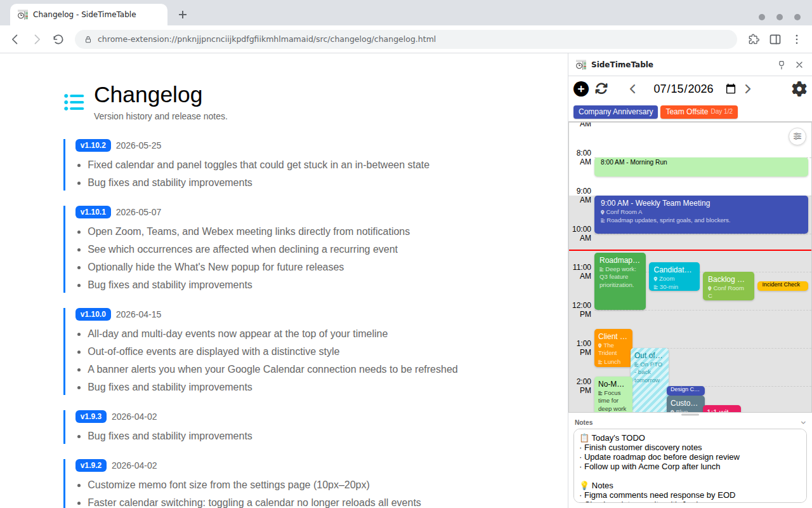Toggle Chrome side panel button

[x=775, y=39]
